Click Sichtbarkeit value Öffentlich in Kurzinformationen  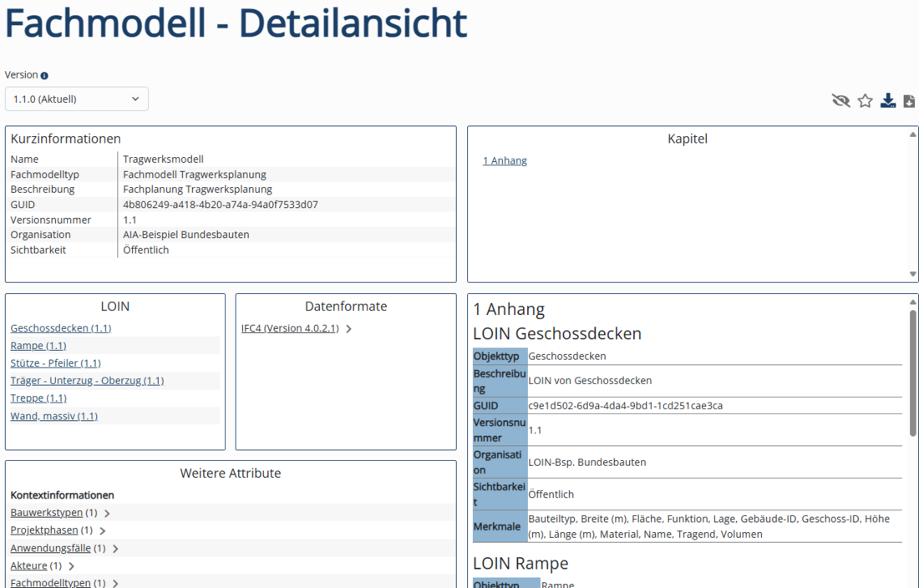click(x=146, y=250)
